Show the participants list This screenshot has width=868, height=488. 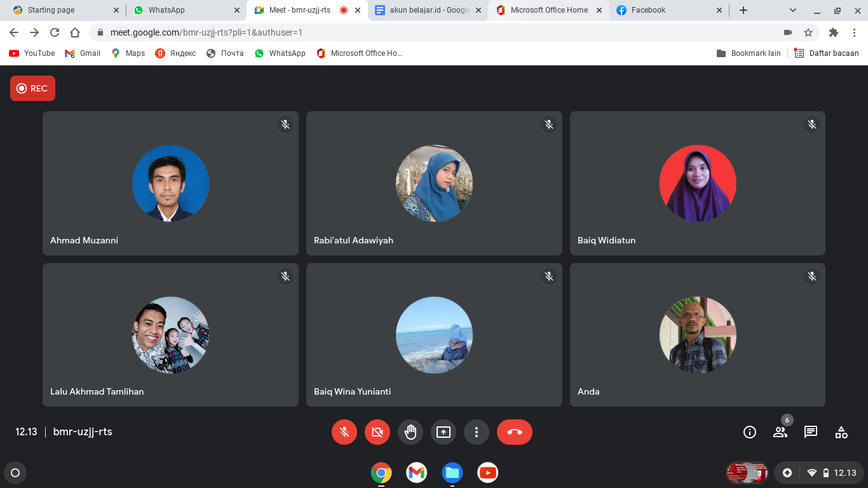780,432
